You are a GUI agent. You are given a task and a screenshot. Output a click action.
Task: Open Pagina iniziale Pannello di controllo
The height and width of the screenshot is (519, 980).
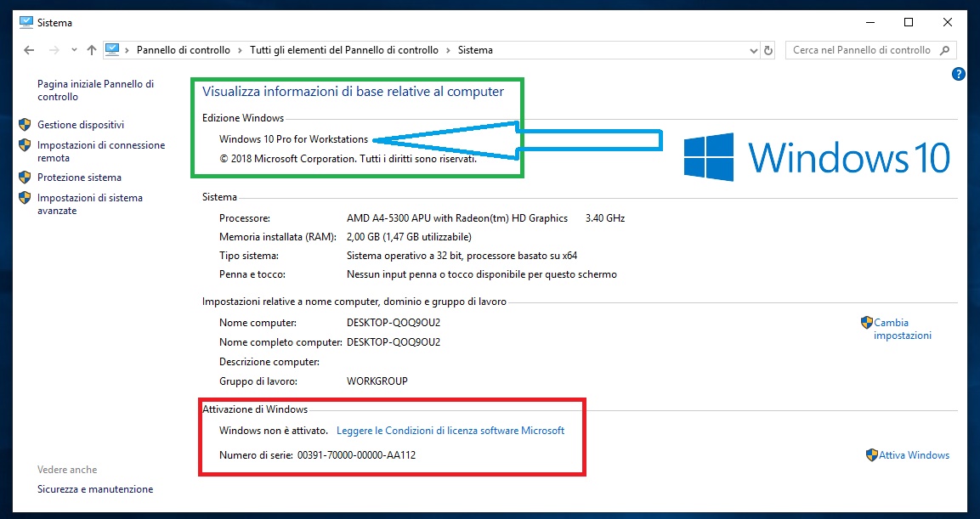96,90
